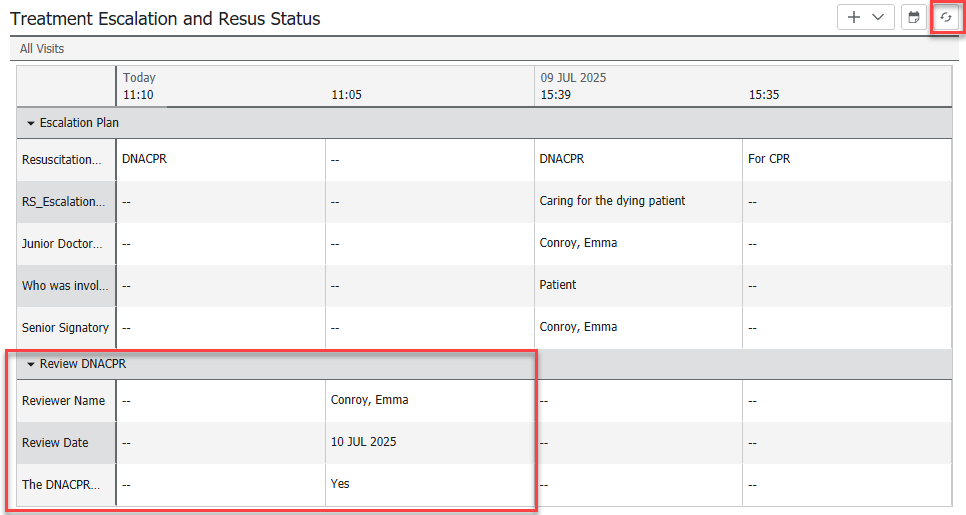This screenshot has width=966, height=515.
Task: Open the For CPR result cell
Action: 769,159
